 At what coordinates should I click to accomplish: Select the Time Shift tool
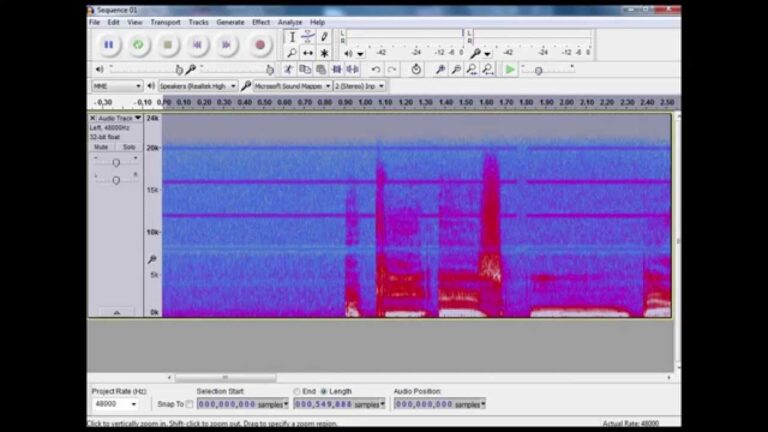click(x=308, y=52)
